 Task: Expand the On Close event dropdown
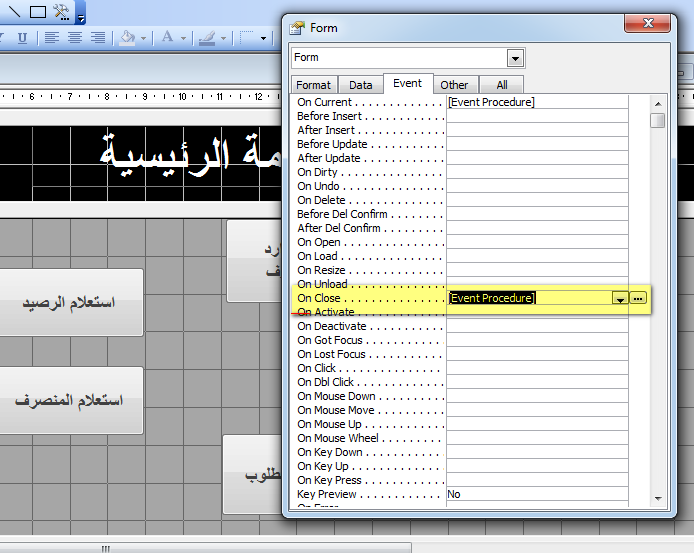[620, 299]
